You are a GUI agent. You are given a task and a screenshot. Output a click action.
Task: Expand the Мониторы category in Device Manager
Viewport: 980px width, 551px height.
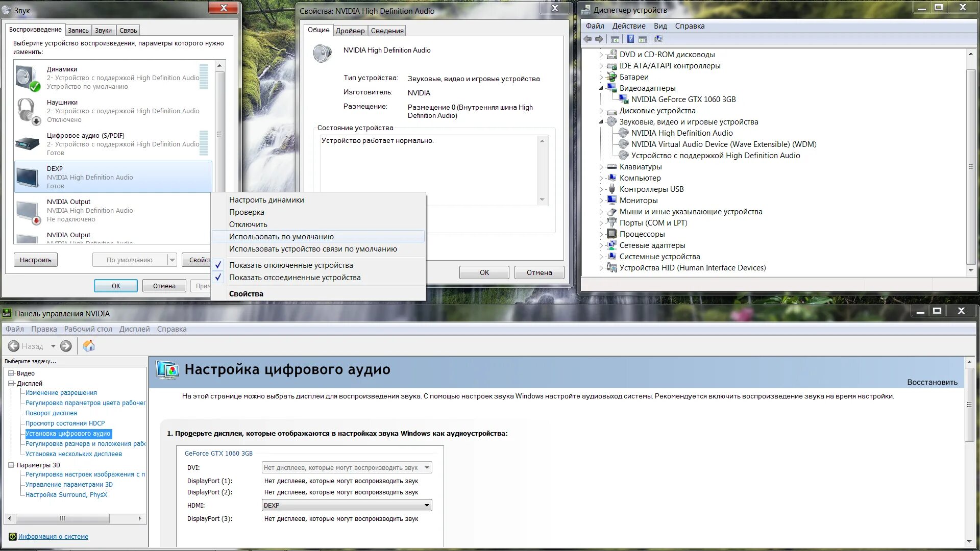pos(601,201)
